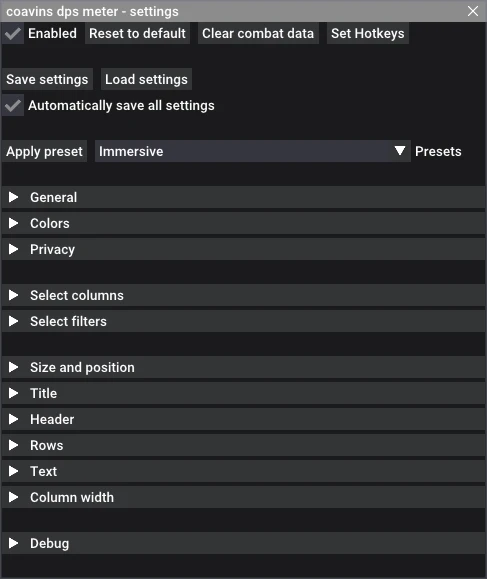Expand the Title section arrow

click(14, 393)
